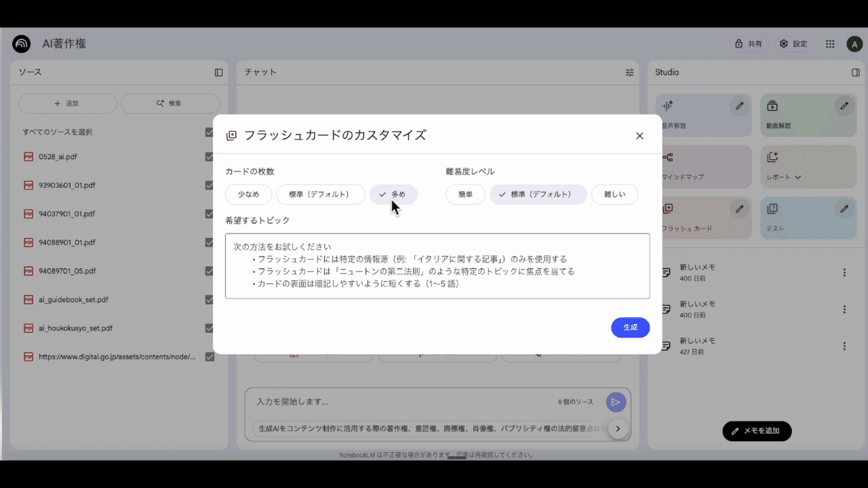Choose the 難しい difficulty level
The image size is (868, 488).
pyautogui.click(x=614, y=194)
